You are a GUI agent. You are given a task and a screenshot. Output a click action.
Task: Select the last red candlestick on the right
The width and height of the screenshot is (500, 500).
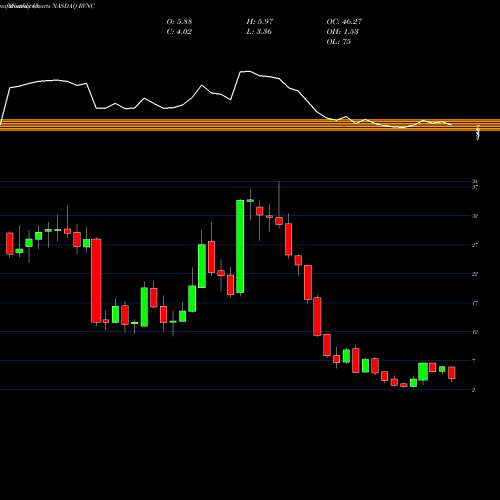(x=452, y=373)
